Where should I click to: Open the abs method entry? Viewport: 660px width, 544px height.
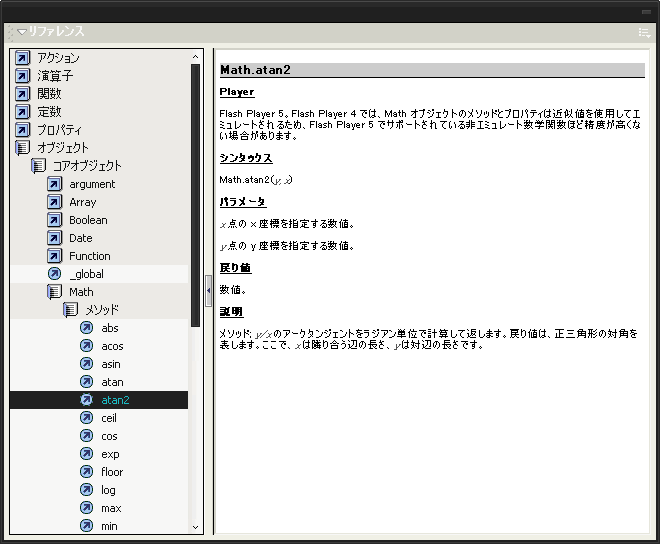[x=110, y=328]
